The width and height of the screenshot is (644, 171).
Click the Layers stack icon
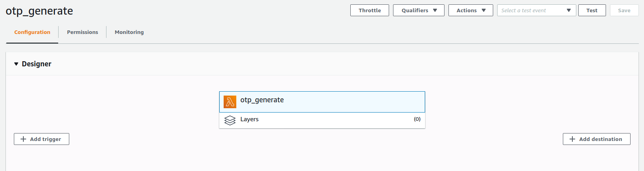click(230, 120)
